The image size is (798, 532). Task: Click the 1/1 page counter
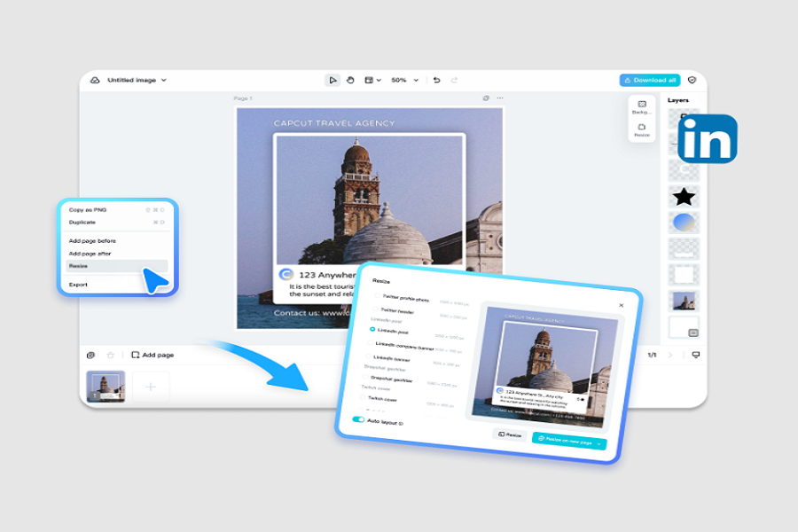[652, 355]
